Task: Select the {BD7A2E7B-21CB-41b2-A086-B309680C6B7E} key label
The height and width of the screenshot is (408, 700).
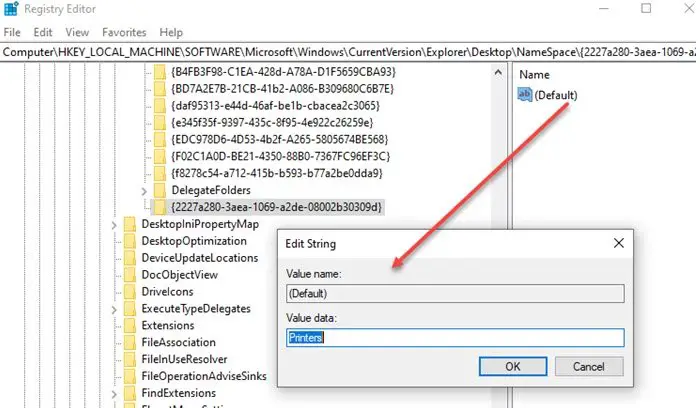Action: click(x=283, y=89)
